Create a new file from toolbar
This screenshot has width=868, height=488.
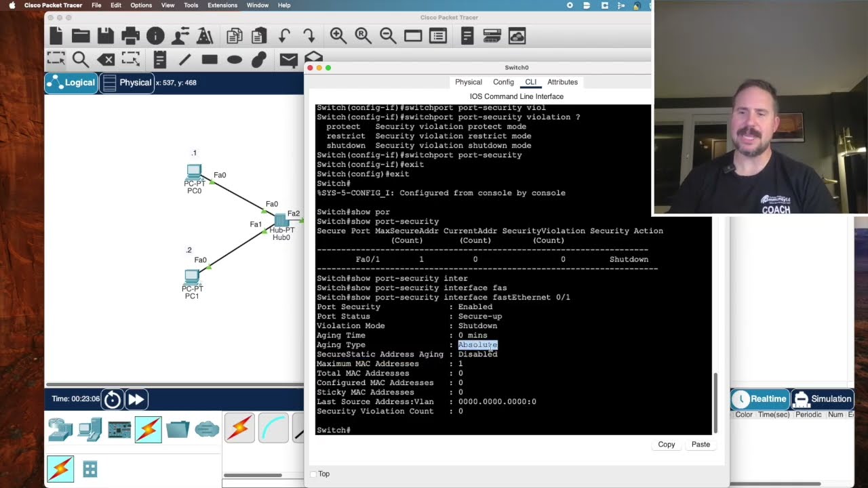(56, 36)
